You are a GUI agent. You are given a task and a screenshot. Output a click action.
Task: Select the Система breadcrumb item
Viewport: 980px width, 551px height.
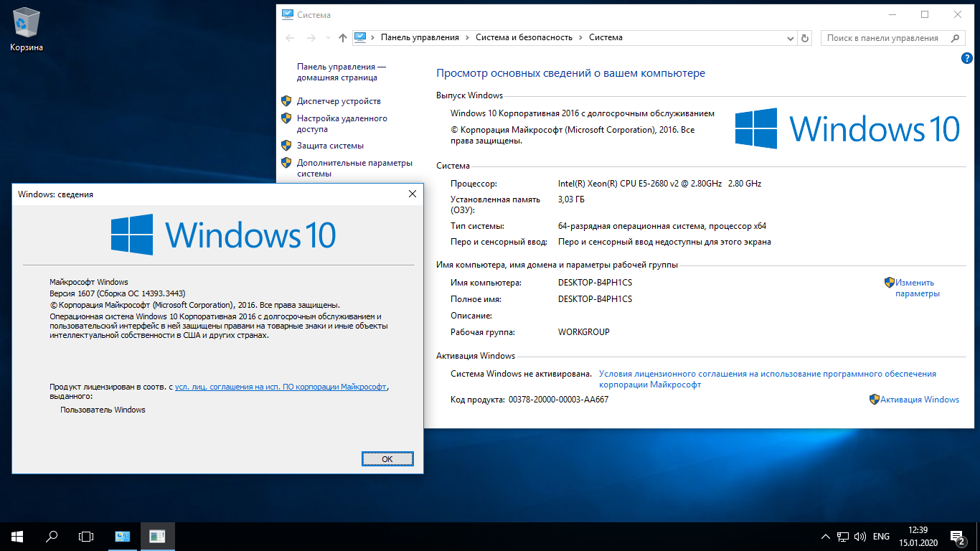(x=606, y=37)
